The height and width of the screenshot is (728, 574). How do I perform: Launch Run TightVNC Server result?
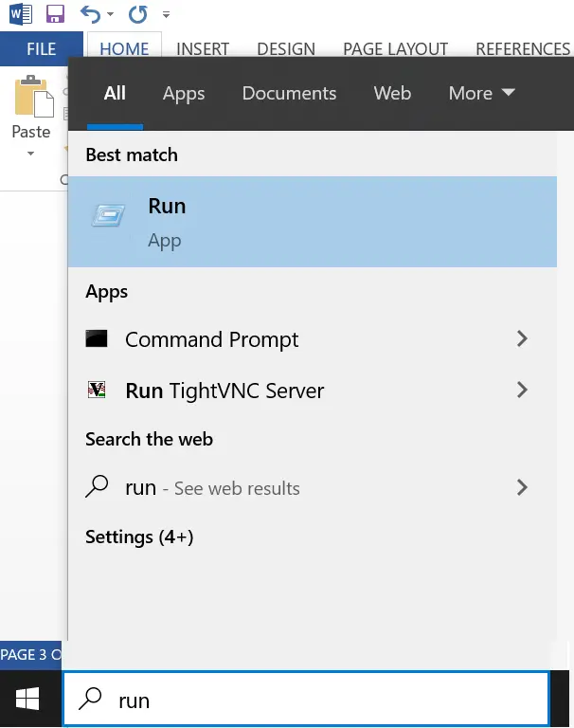224,391
